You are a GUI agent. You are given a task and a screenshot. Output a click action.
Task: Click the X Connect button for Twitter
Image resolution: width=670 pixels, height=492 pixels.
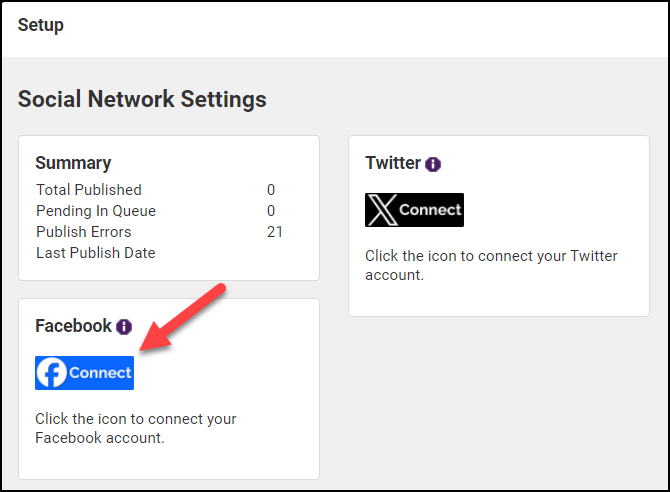pyautogui.click(x=415, y=210)
